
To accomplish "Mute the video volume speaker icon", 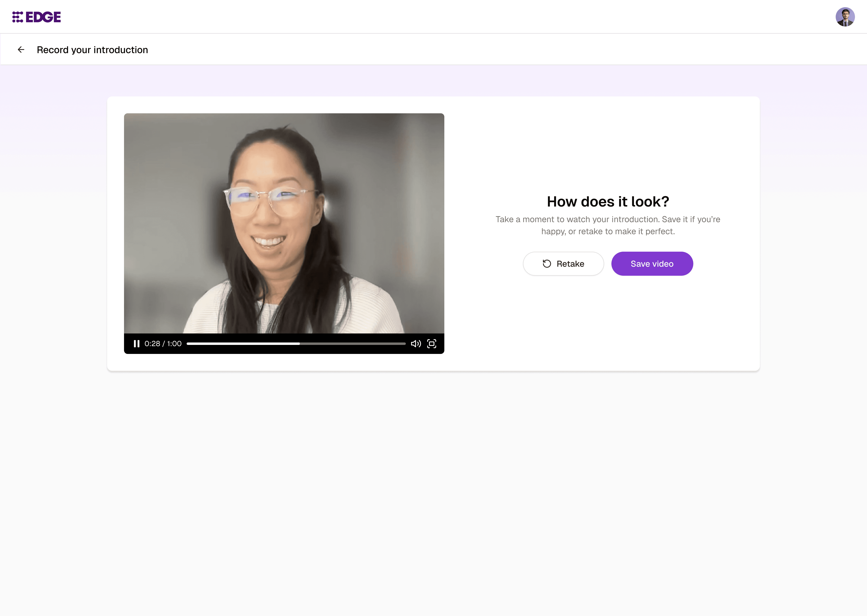I will tap(416, 344).
